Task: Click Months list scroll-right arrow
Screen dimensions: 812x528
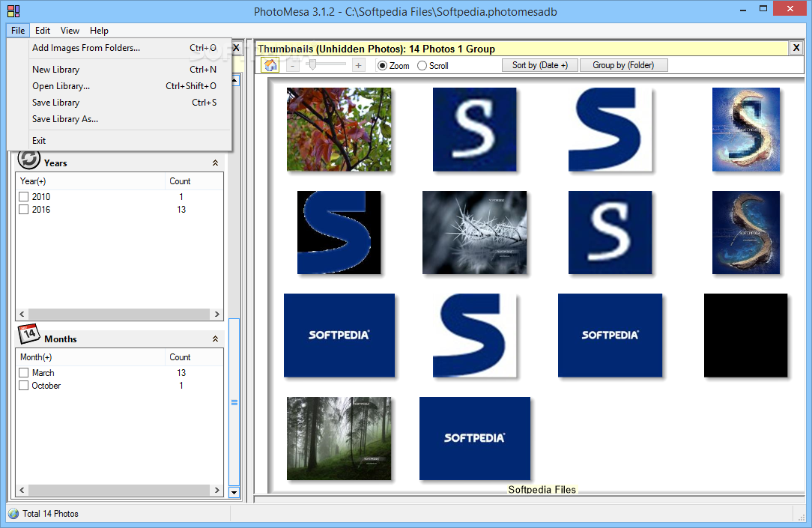Action: coord(217,491)
